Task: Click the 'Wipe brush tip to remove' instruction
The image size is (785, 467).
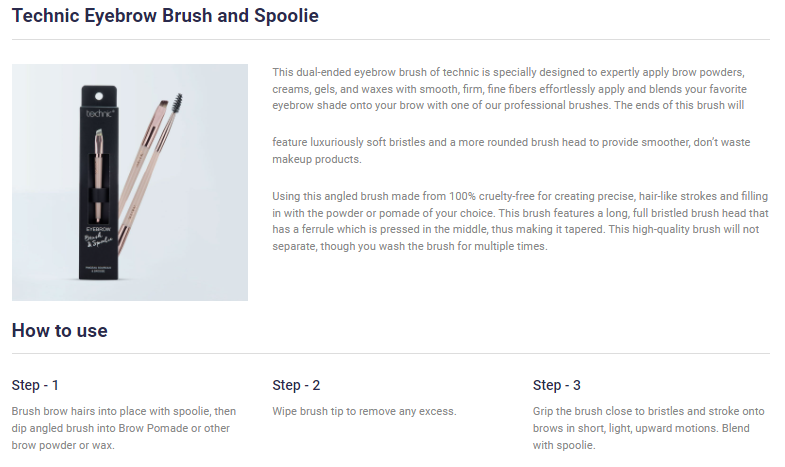Action: click(364, 411)
